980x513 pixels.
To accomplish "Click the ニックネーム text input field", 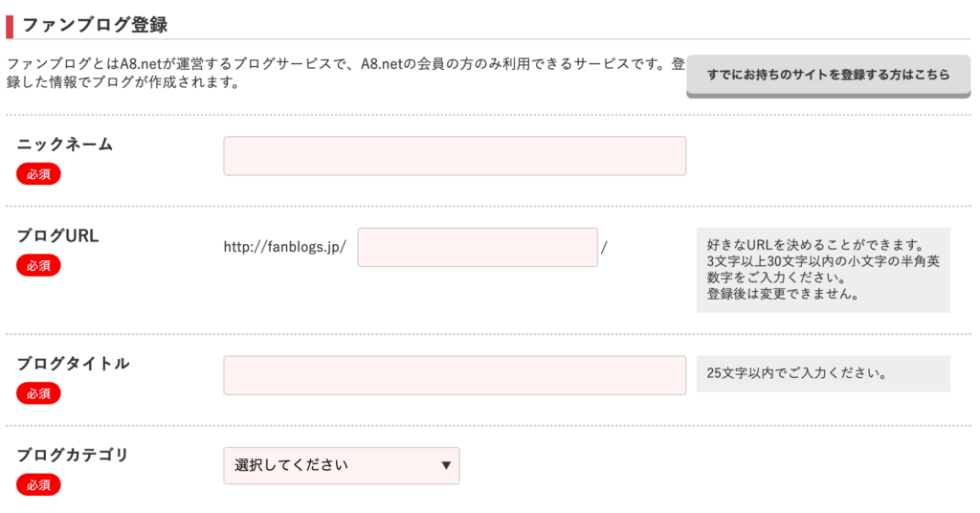I will tap(455, 156).
